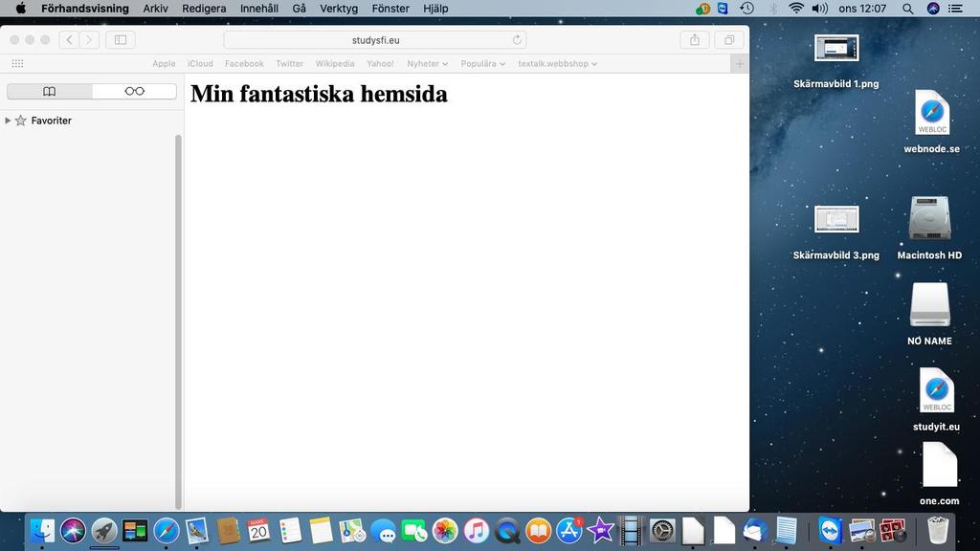This screenshot has width=980, height=551.
Task: Open the Share button in toolbar
Action: click(695, 40)
